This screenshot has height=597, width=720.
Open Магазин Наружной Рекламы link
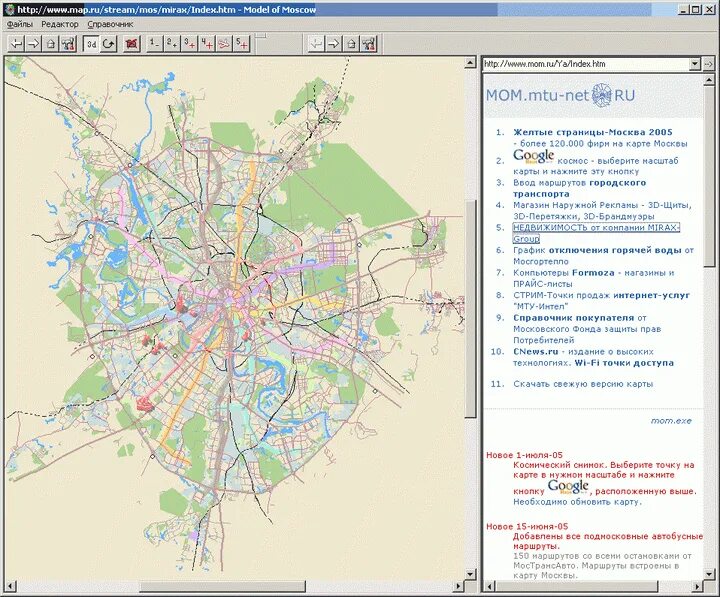pos(602,211)
